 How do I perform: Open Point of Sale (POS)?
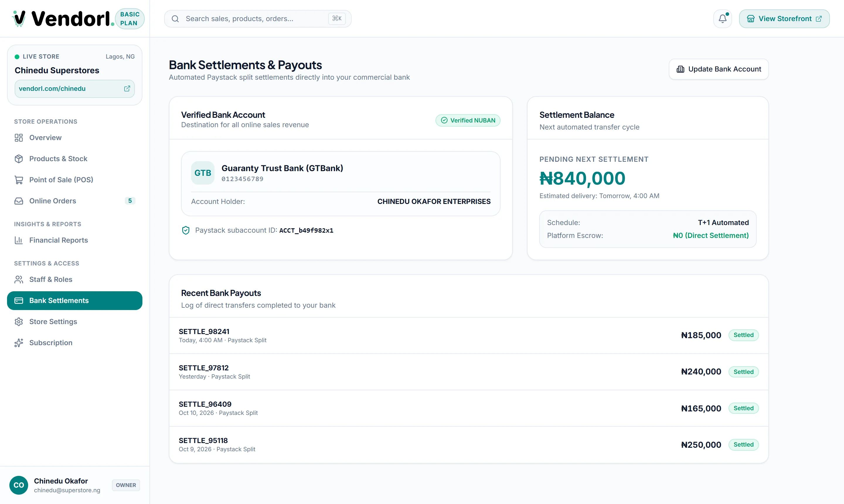pyautogui.click(x=75, y=180)
